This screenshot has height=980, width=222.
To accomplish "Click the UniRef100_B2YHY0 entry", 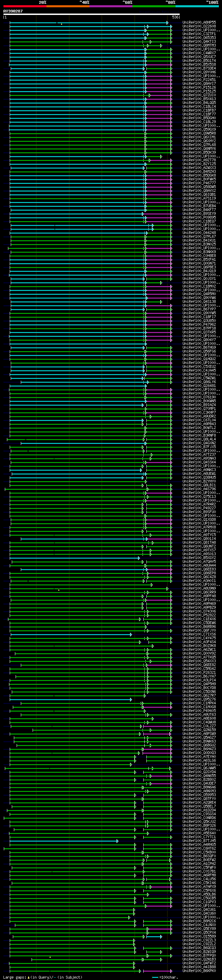I will 199,481.
